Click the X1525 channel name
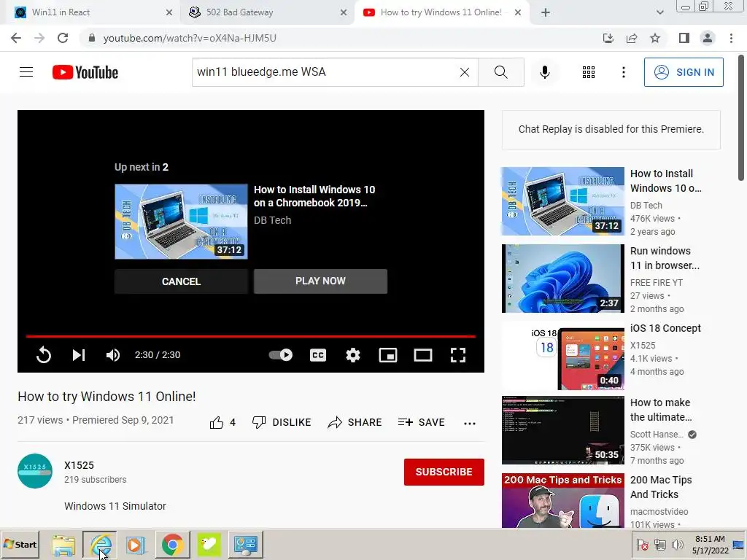This screenshot has height=560, width=747. (79, 465)
